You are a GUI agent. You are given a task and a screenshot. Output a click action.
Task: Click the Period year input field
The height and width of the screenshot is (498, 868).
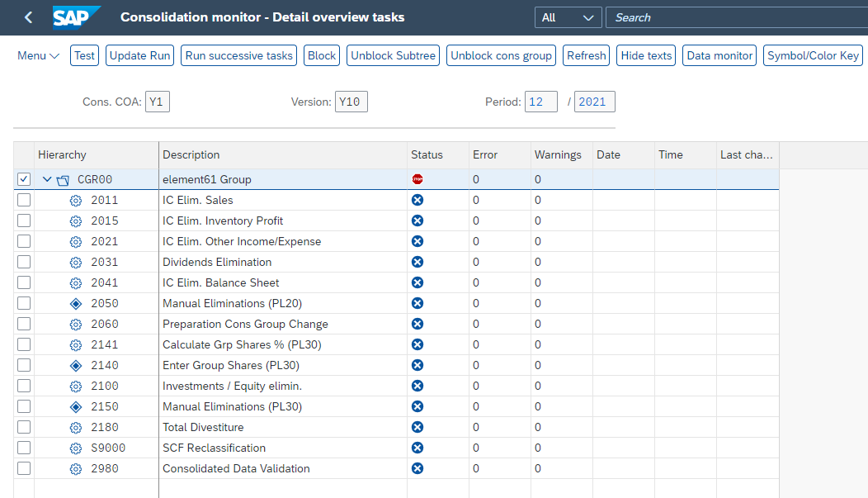pyautogui.click(x=594, y=102)
